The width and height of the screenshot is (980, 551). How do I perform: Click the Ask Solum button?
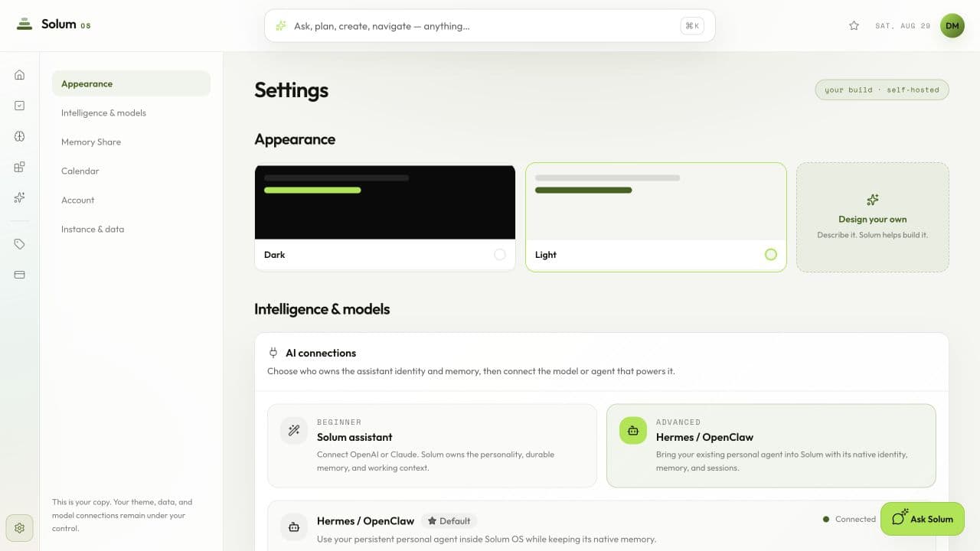point(923,519)
